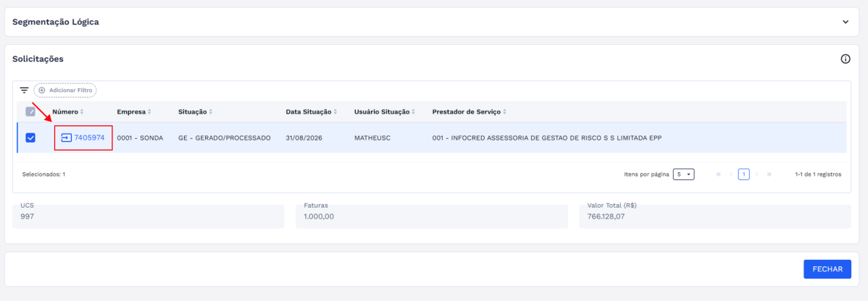The height and width of the screenshot is (301, 868).
Task: Sort by Data Situação column
Action: pyautogui.click(x=312, y=111)
